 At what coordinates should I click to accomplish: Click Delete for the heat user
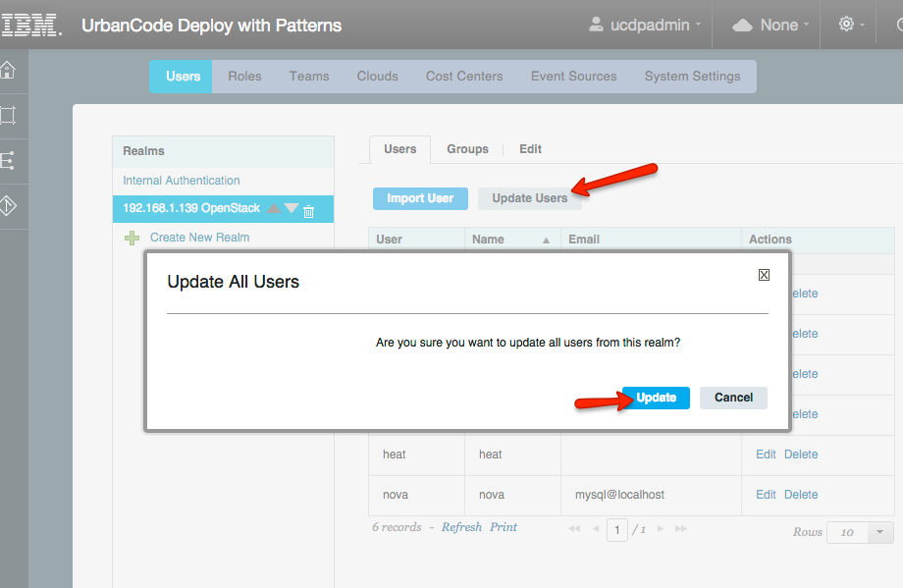(x=801, y=454)
